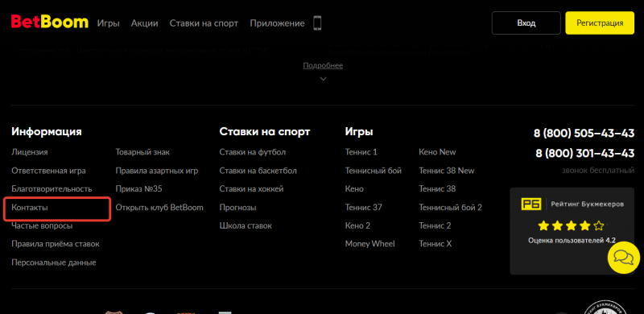This screenshot has width=644, height=314.
Task: Open the Кено game link
Action: point(354,189)
